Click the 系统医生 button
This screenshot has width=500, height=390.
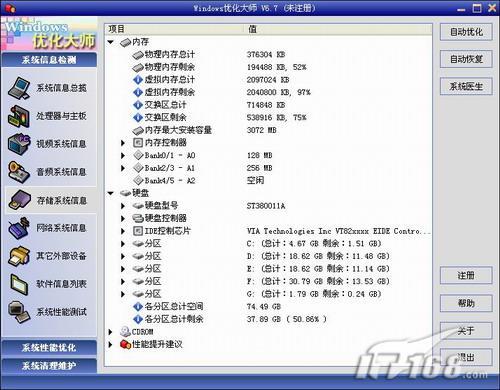pyautogui.click(x=466, y=87)
